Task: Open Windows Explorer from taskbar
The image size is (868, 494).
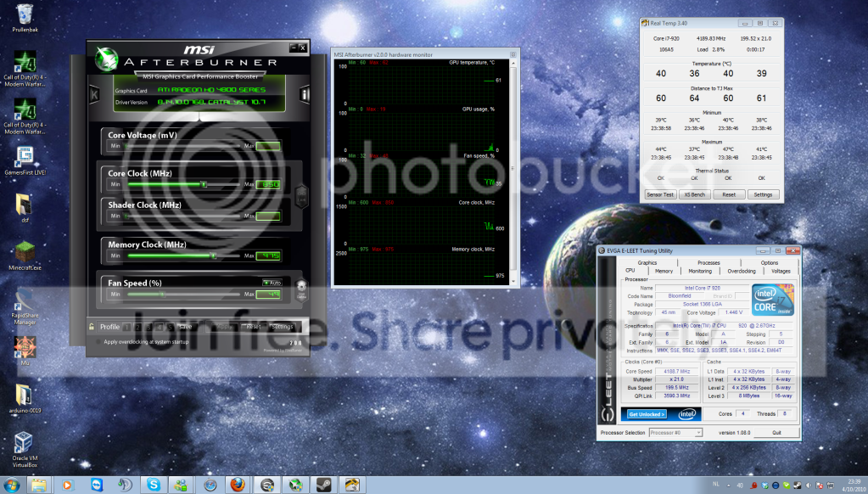Action: pyautogui.click(x=39, y=486)
